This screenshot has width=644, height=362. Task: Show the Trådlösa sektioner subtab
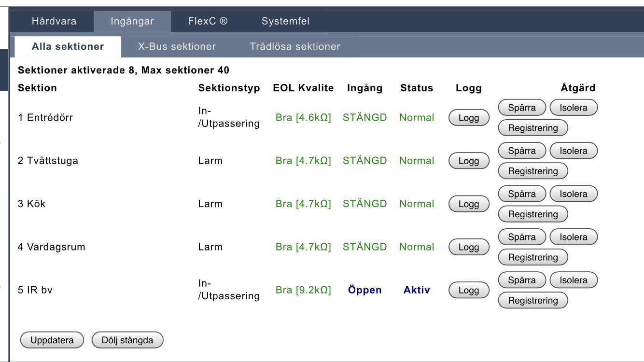click(x=295, y=47)
